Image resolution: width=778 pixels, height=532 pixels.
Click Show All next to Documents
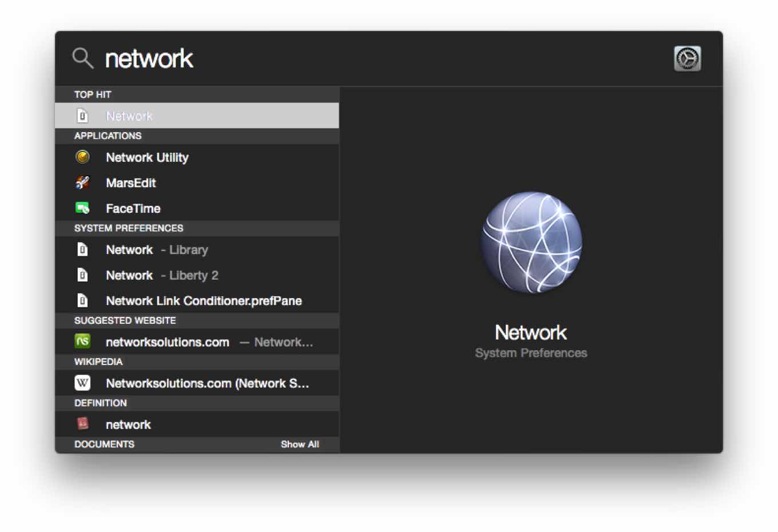tap(300, 444)
